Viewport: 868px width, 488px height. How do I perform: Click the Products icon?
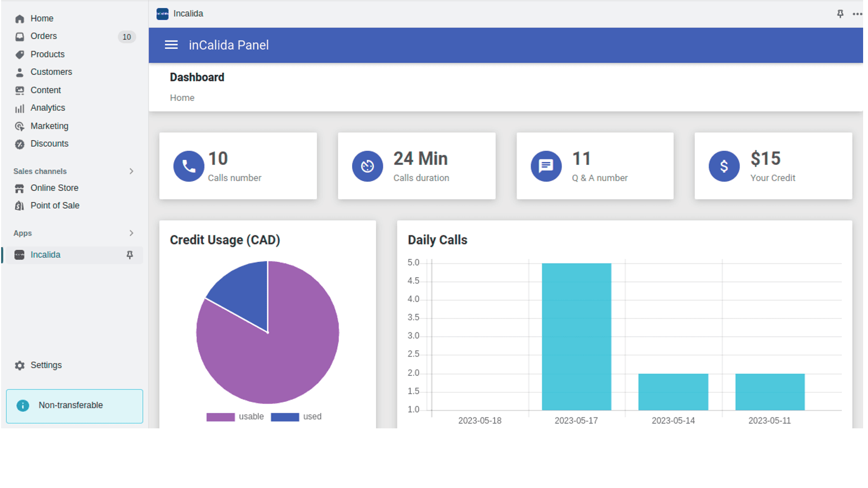click(20, 54)
